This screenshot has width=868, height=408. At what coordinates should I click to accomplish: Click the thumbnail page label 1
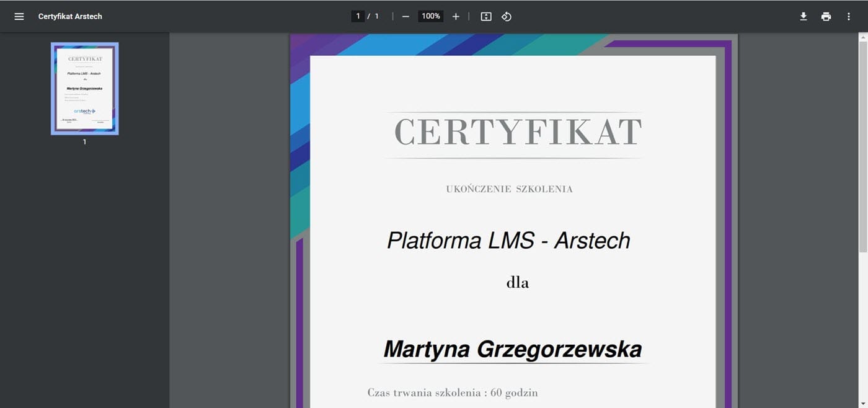coord(85,142)
